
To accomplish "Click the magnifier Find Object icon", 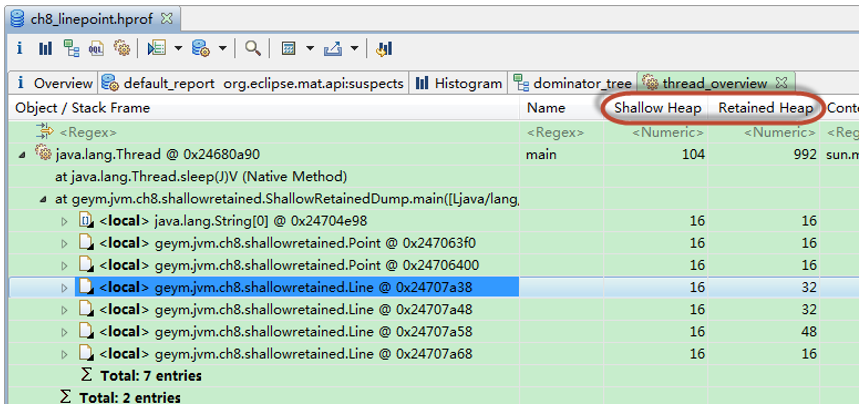I will (253, 48).
